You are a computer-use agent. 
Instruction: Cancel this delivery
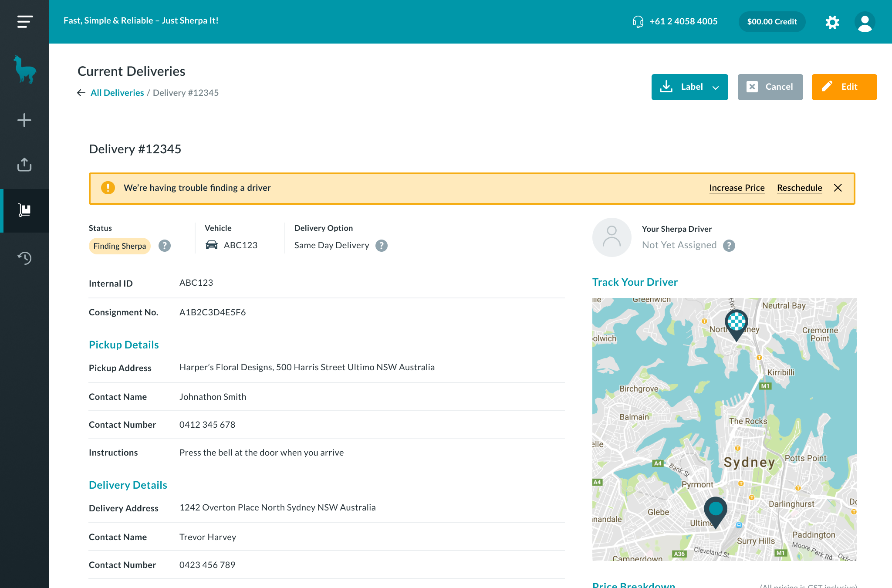tap(770, 87)
